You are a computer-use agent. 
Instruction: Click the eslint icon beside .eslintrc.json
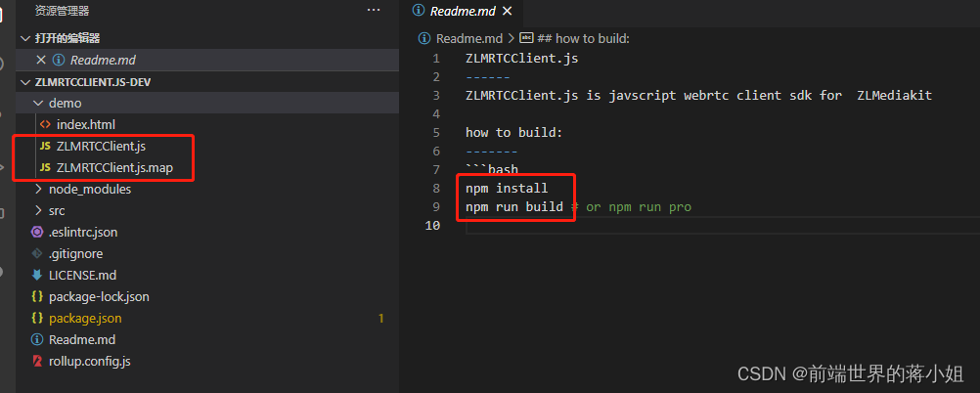pos(37,232)
